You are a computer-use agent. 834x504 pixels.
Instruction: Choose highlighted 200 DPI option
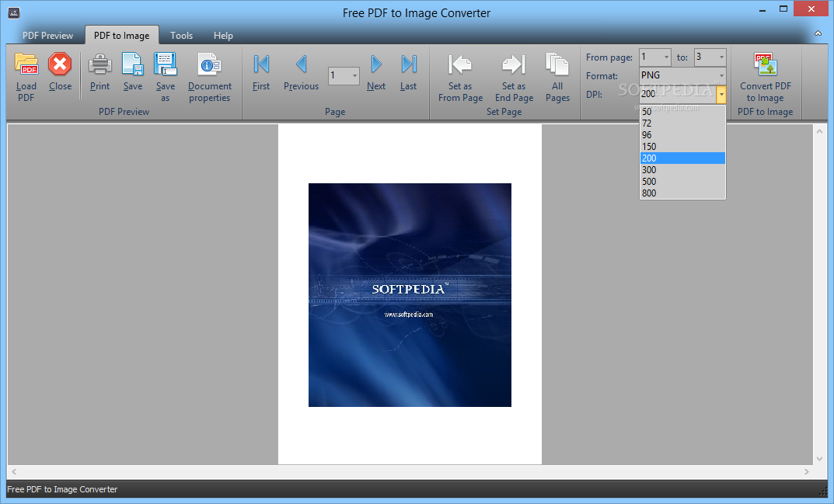(682, 158)
